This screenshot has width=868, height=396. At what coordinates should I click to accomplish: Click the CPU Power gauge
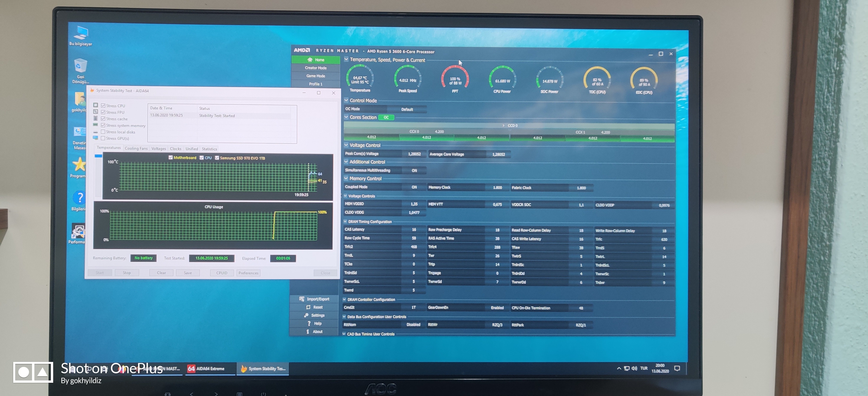[502, 80]
